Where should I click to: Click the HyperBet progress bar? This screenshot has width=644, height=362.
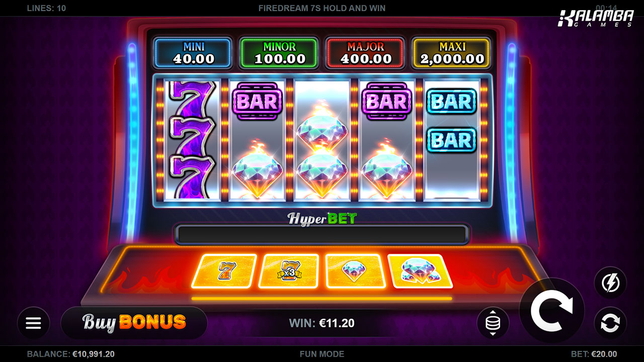click(322, 235)
